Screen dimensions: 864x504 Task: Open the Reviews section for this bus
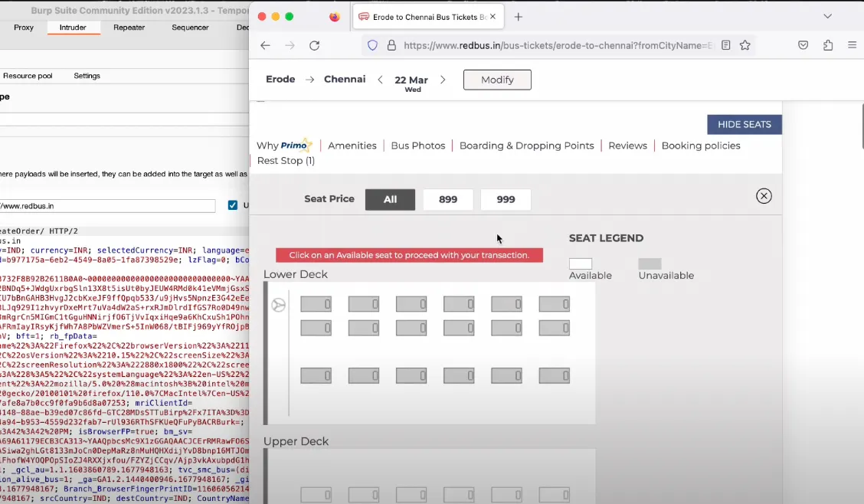(x=627, y=145)
